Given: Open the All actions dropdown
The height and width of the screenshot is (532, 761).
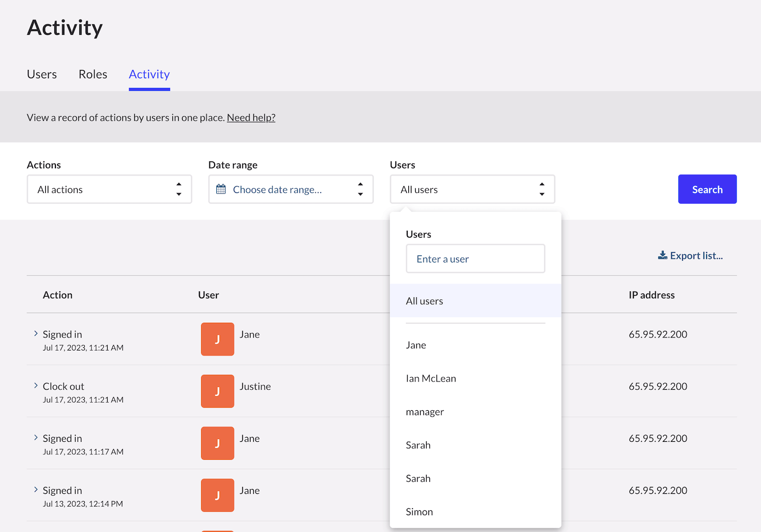Looking at the screenshot, I should 109,189.
